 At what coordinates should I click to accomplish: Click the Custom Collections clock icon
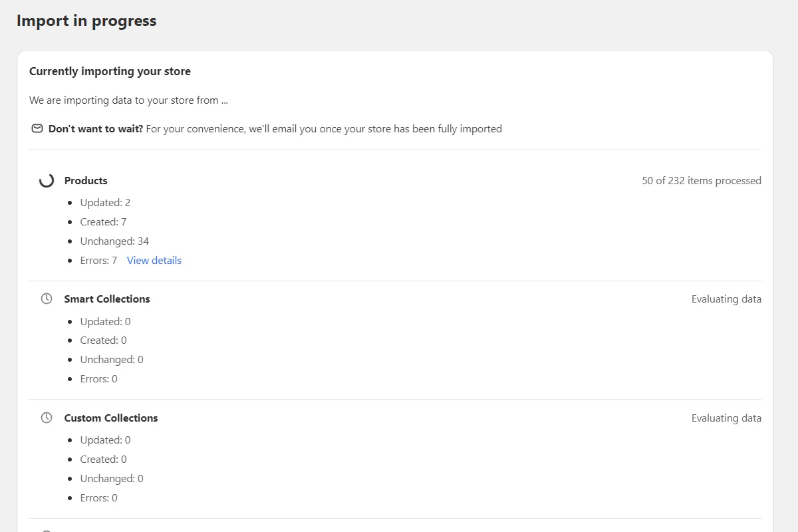coord(47,418)
